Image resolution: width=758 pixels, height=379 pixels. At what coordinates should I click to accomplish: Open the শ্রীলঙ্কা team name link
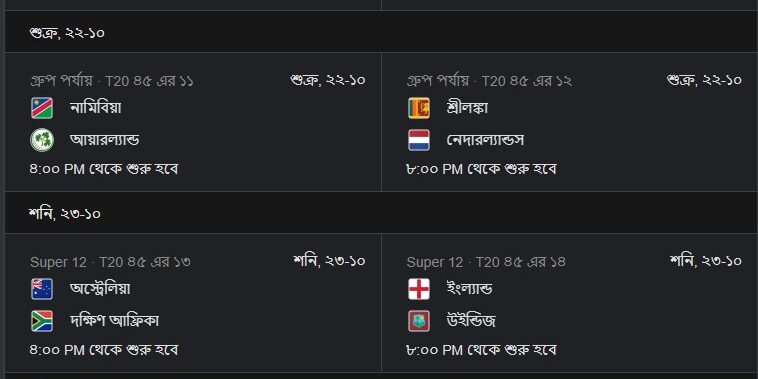(x=467, y=107)
